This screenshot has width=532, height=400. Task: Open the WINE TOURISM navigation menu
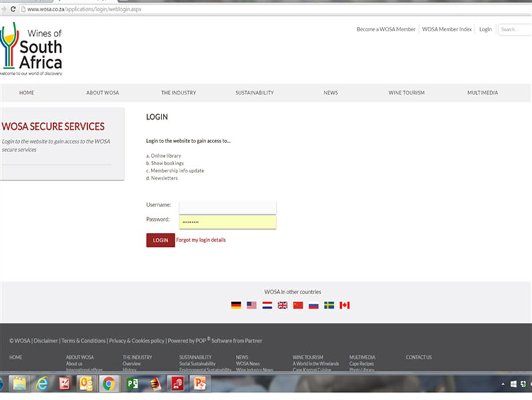point(406,93)
